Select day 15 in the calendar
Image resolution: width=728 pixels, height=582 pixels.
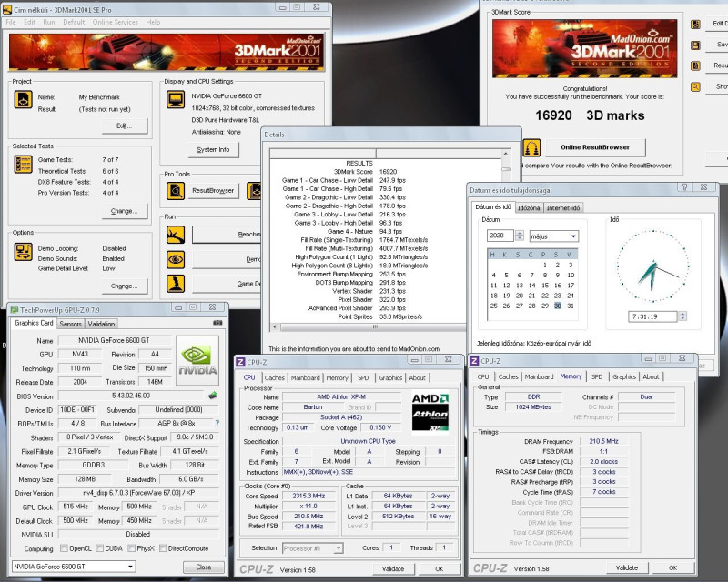click(x=544, y=286)
